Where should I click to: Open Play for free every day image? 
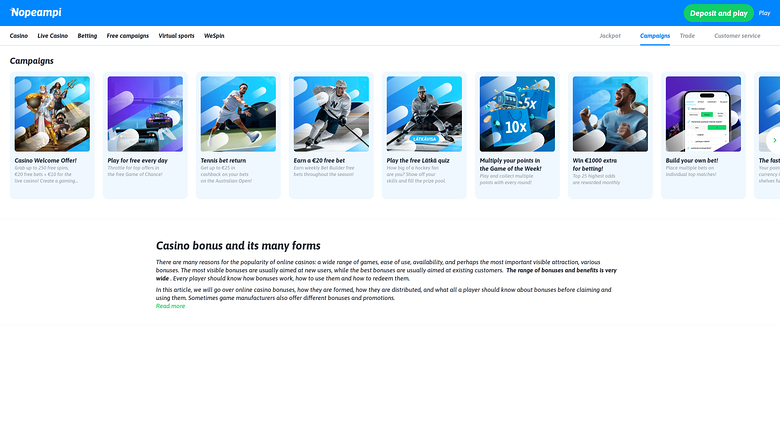coord(145,114)
